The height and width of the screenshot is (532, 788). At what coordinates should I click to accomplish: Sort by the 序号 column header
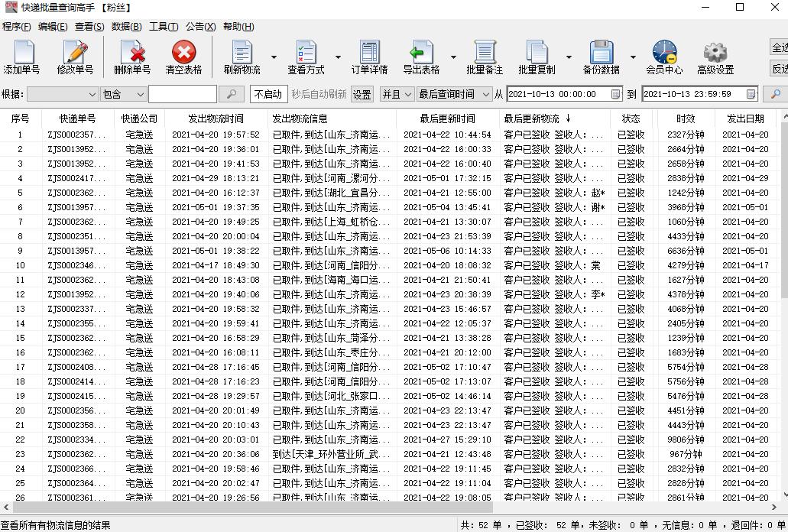coord(20,118)
